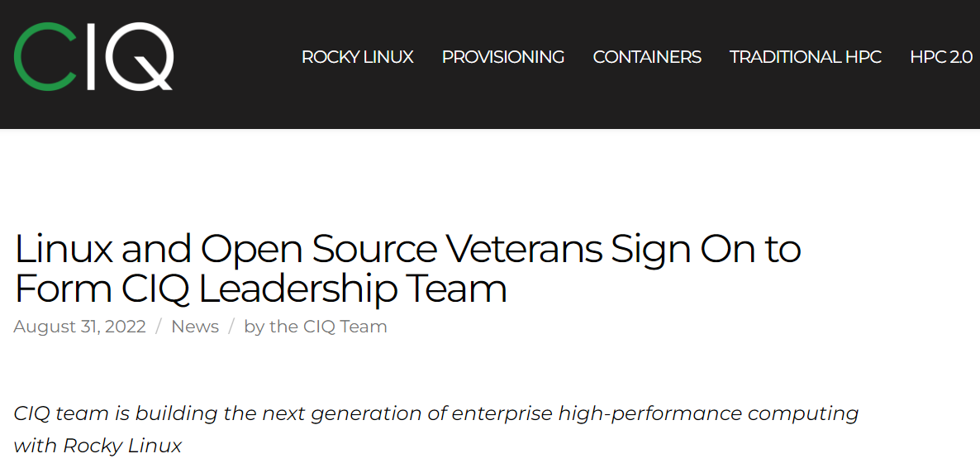Click the slash separator between date and News
The width and height of the screenshot is (980, 468).
point(159,327)
